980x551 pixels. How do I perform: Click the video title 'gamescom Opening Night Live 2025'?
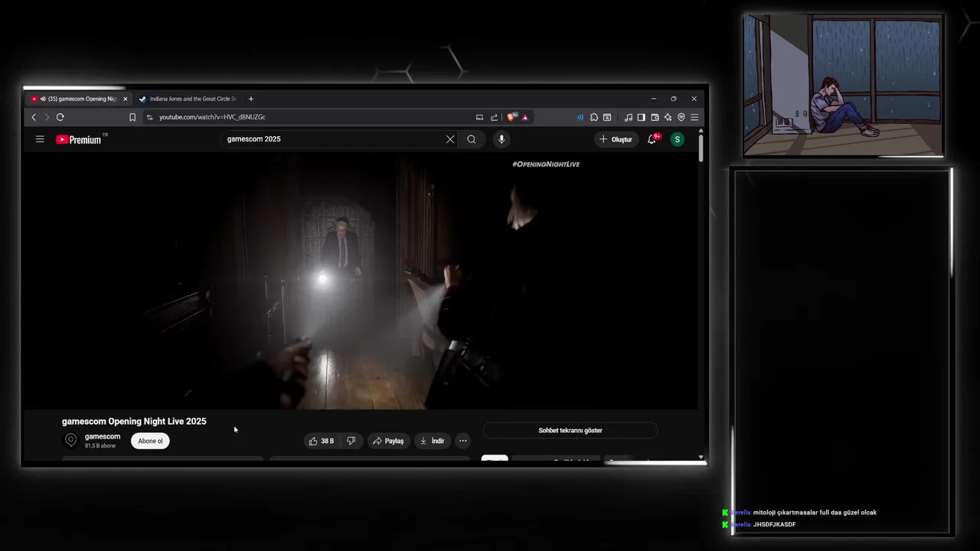tap(134, 422)
